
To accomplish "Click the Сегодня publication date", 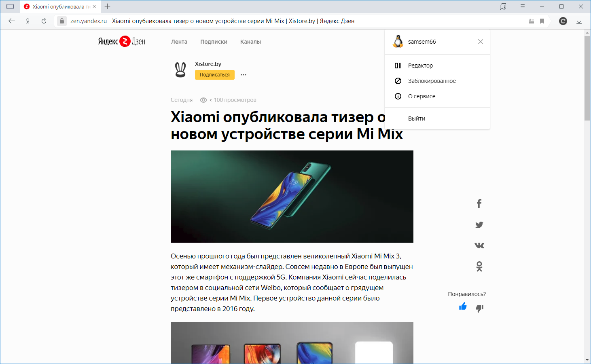I will click(182, 100).
